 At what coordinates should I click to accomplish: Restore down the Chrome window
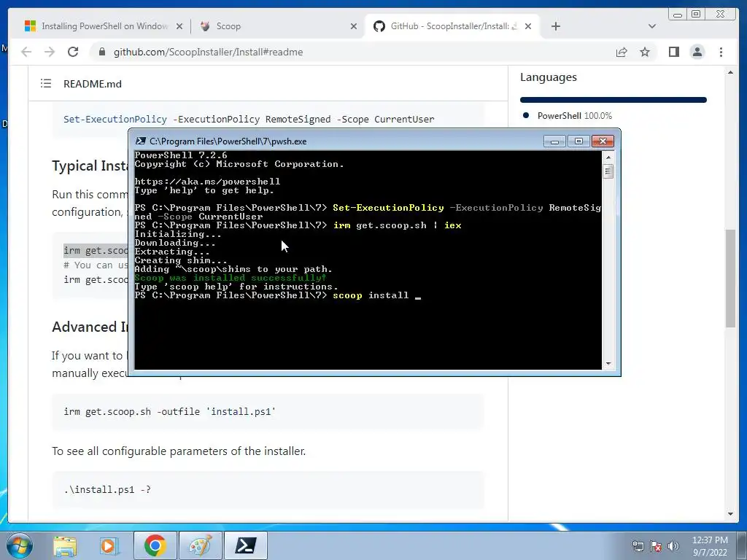(x=696, y=15)
